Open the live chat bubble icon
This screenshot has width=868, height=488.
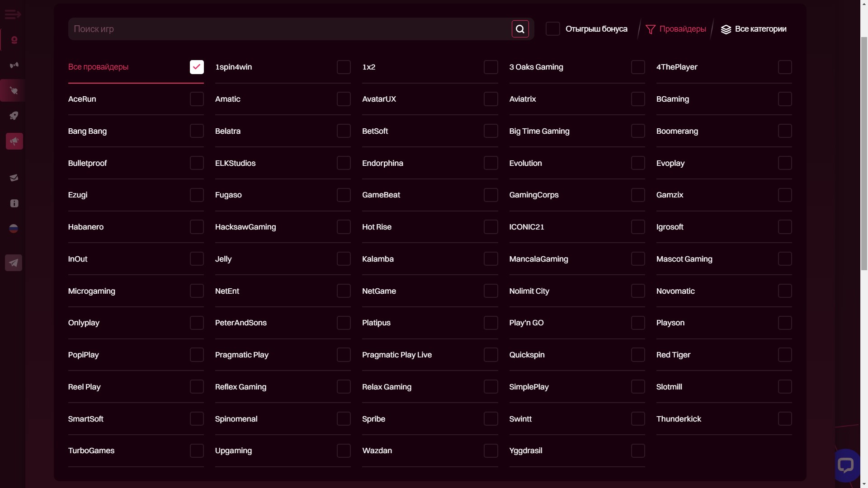pos(845,465)
